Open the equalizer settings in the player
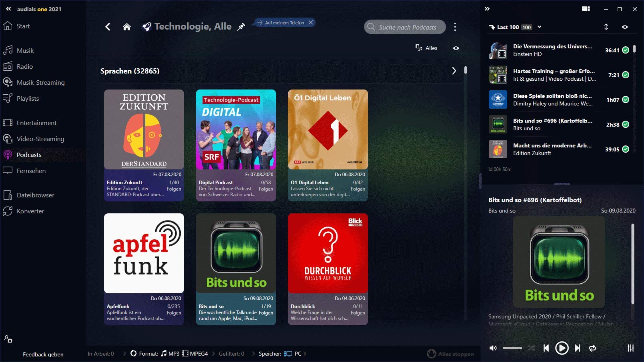 coord(631,348)
